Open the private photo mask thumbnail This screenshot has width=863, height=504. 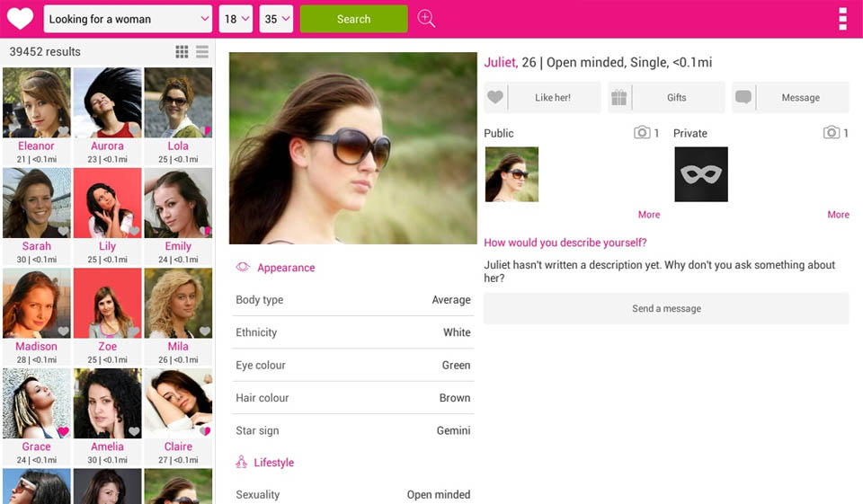point(700,174)
